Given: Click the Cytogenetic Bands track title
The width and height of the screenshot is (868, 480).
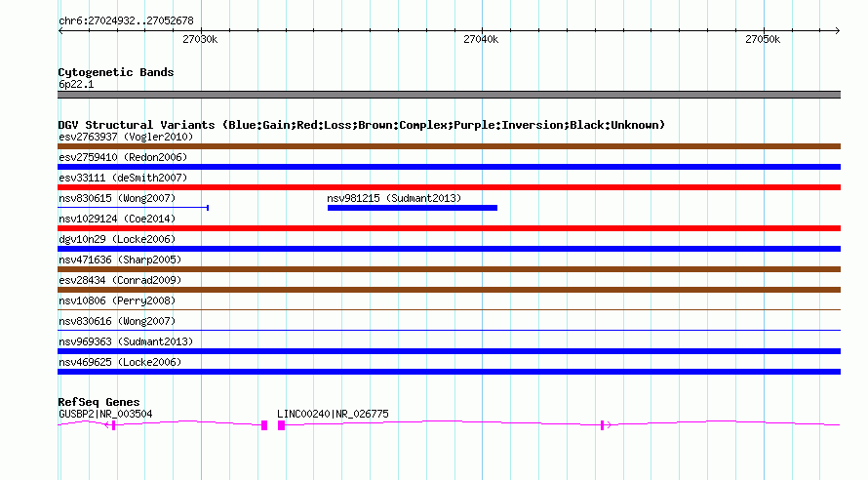Looking at the screenshot, I should pyautogui.click(x=116, y=72).
